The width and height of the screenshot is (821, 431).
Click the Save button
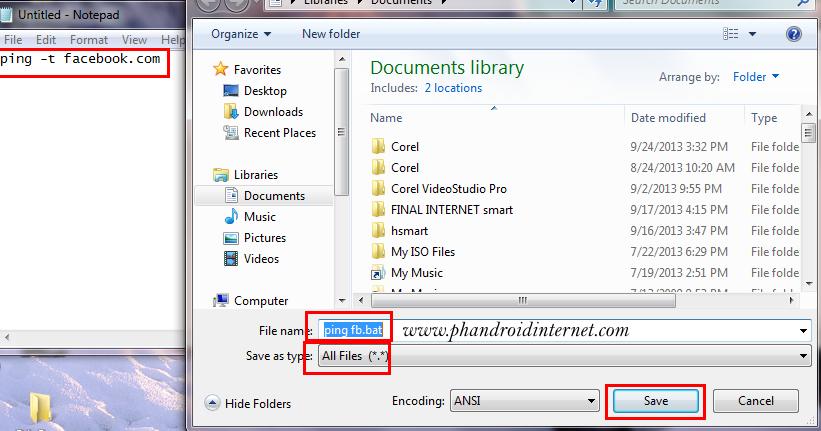point(656,401)
